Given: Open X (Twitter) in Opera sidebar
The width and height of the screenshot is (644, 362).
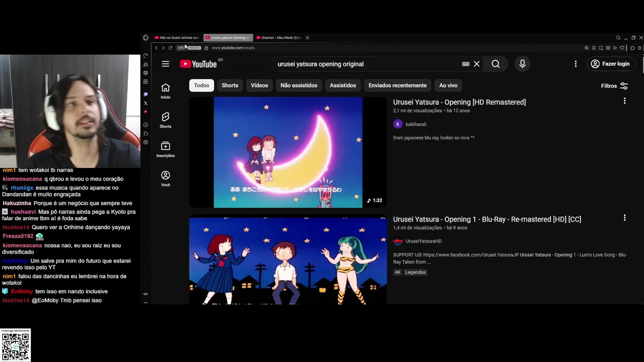Looking at the screenshot, I should [x=146, y=103].
